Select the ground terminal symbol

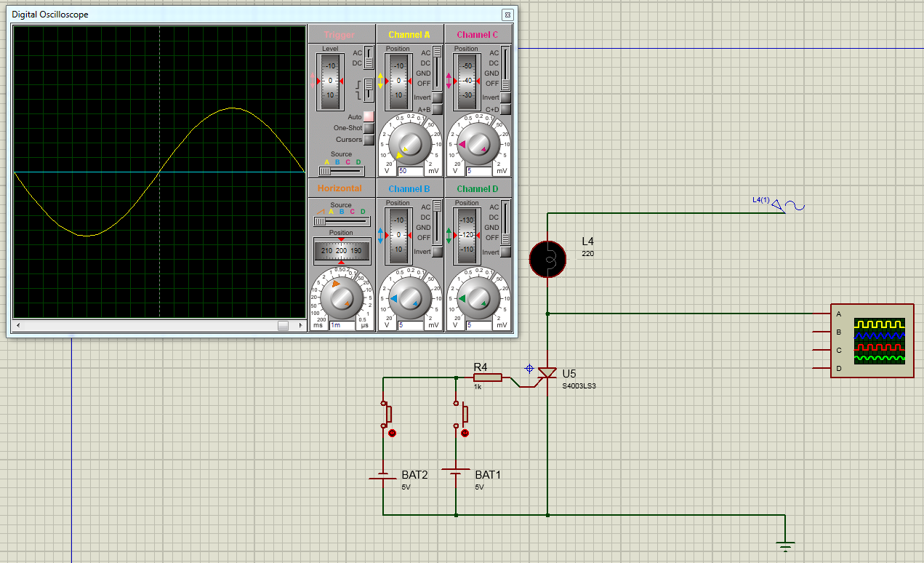(x=785, y=543)
